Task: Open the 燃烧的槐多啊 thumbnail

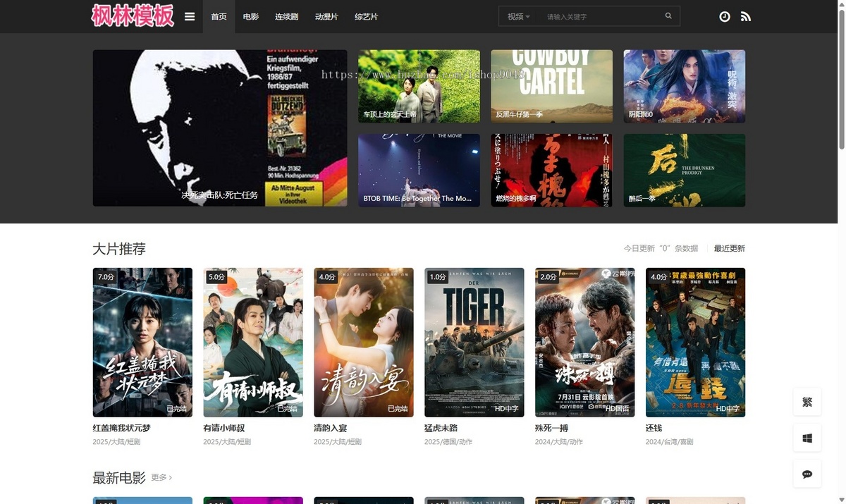Action: [551, 170]
